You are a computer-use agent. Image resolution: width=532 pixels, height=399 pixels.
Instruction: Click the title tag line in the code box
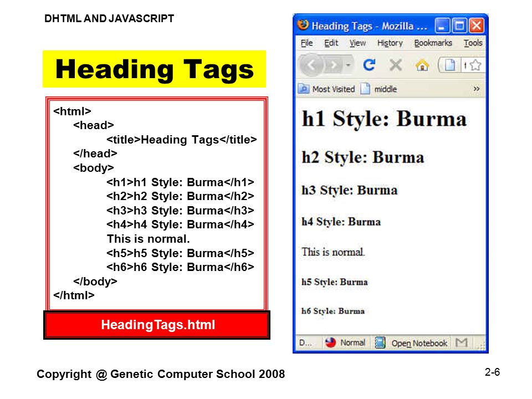click(x=182, y=140)
